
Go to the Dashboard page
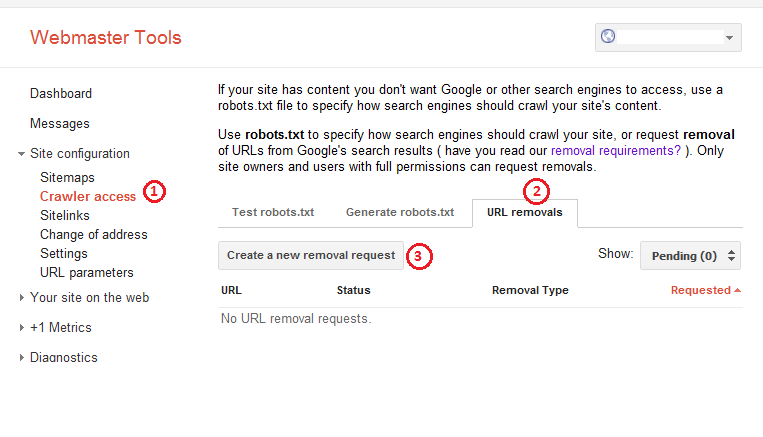tap(61, 93)
